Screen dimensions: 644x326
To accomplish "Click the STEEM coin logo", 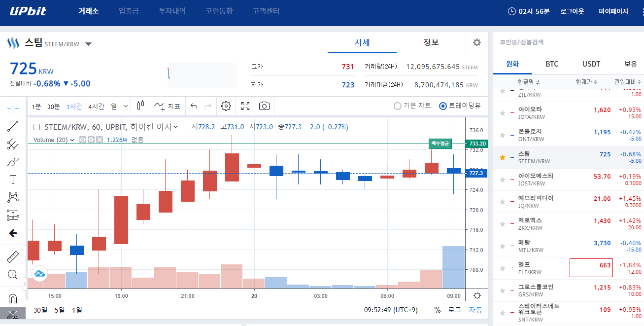I will point(13,43).
